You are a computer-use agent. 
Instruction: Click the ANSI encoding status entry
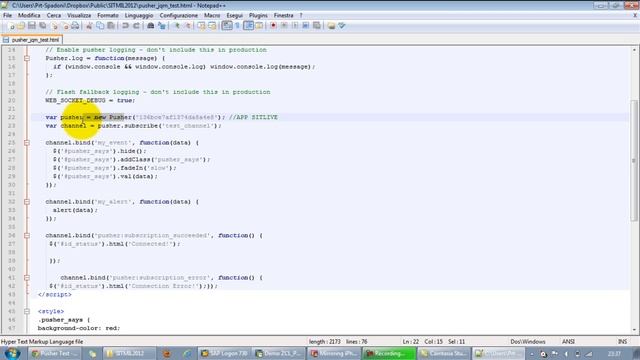click(x=568, y=342)
